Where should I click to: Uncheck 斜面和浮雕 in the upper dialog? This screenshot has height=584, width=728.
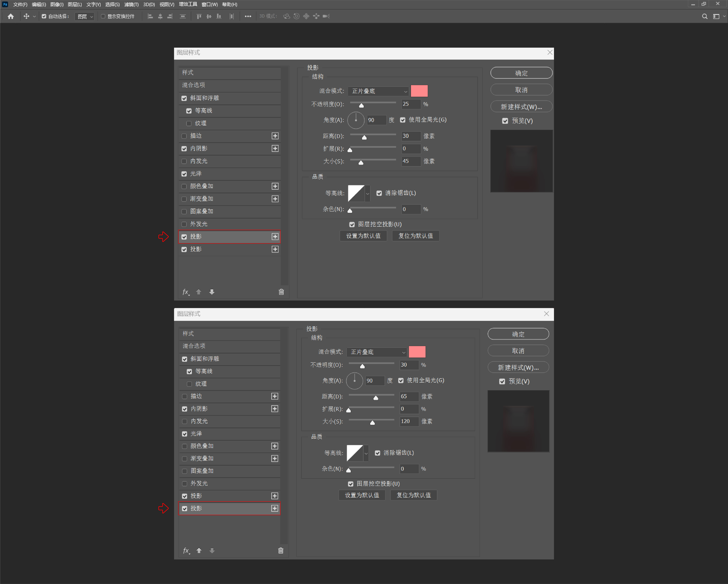coord(184,98)
